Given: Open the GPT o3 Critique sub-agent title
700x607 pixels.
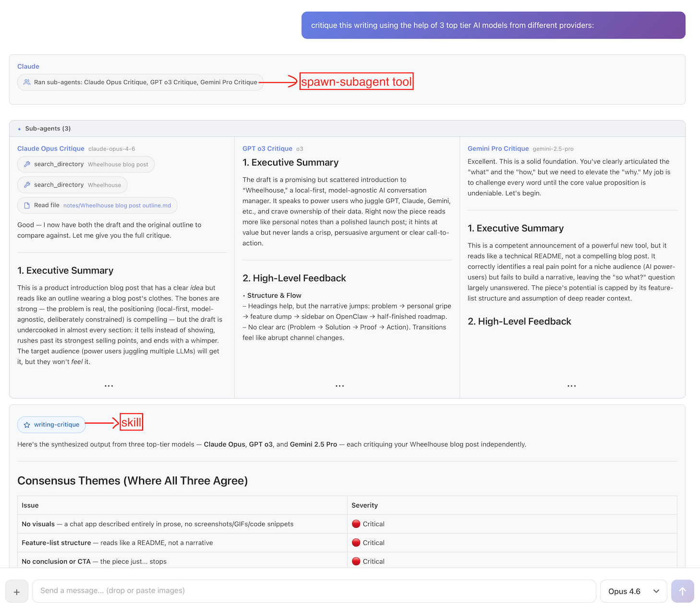Looking at the screenshot, I should click(x=267, y=149).
